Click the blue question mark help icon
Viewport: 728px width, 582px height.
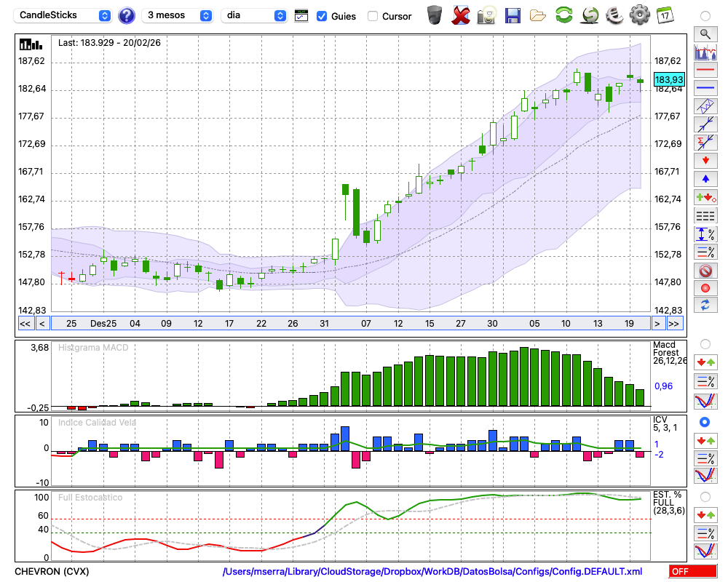(127, 15)
